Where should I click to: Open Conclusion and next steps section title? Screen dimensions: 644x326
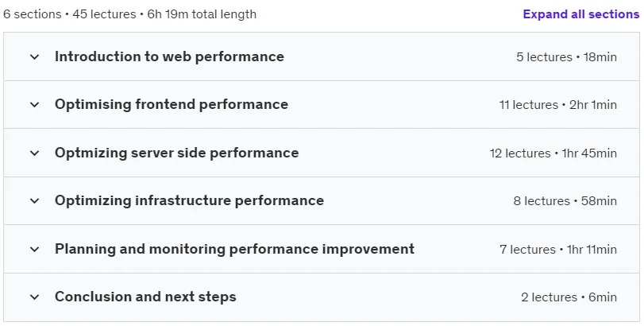click(145, 297)
